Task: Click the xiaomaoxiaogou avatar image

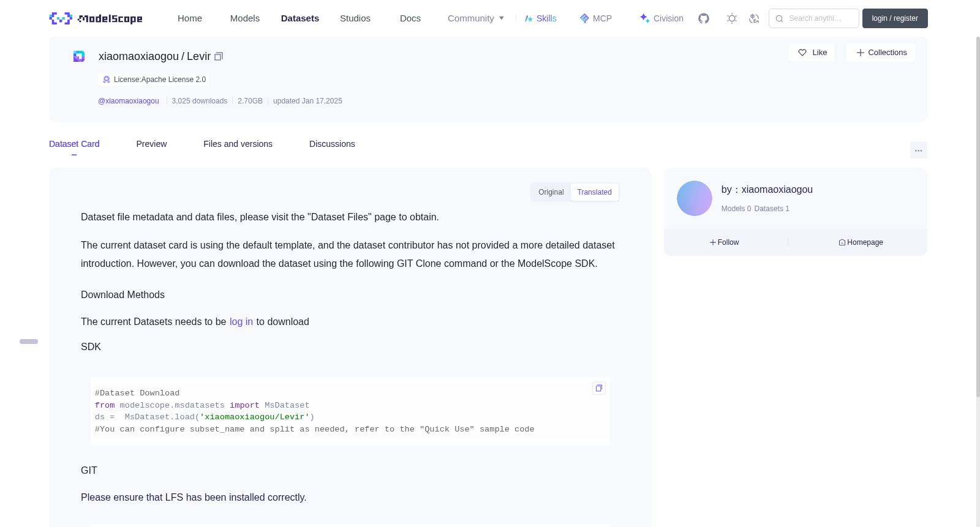Action: click(694, 198)
